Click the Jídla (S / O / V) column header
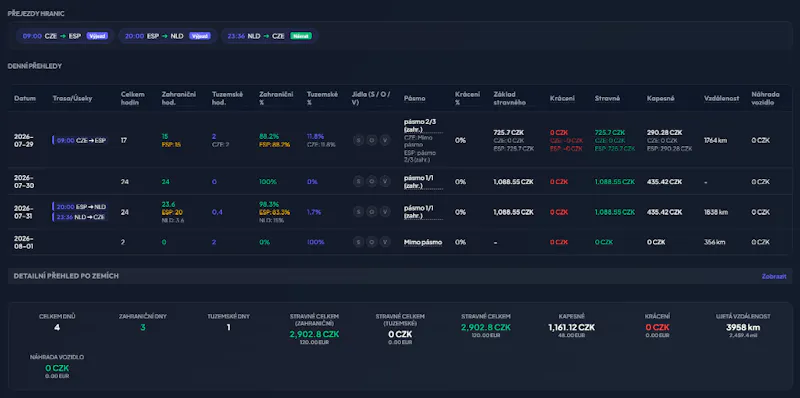Screen dimensions: 800x398 click(371, 98)
